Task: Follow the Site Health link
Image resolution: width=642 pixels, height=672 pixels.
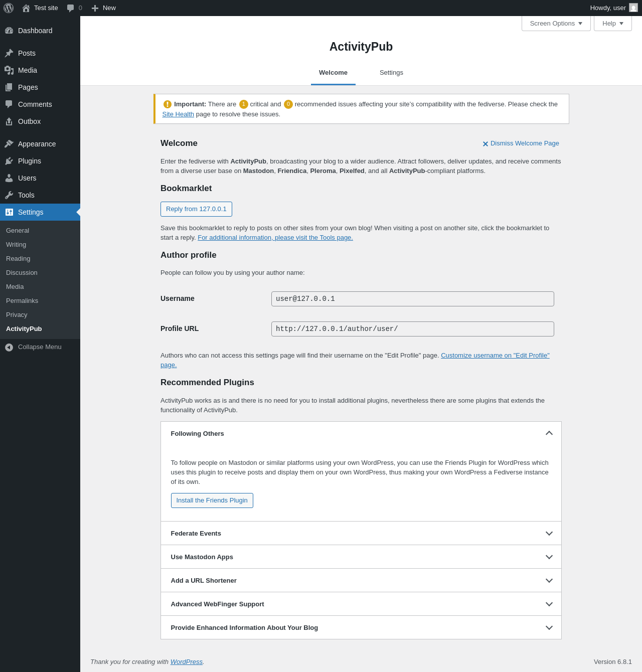Action: [178, 114]
